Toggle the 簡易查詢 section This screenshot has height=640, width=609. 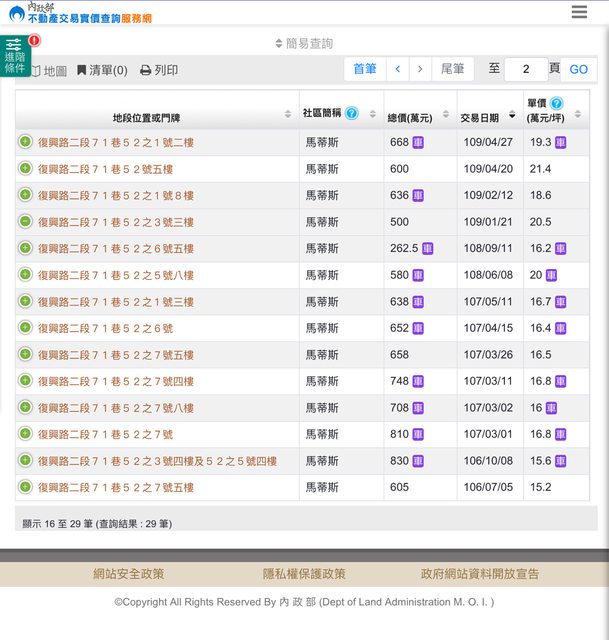(x=304, y=43)
